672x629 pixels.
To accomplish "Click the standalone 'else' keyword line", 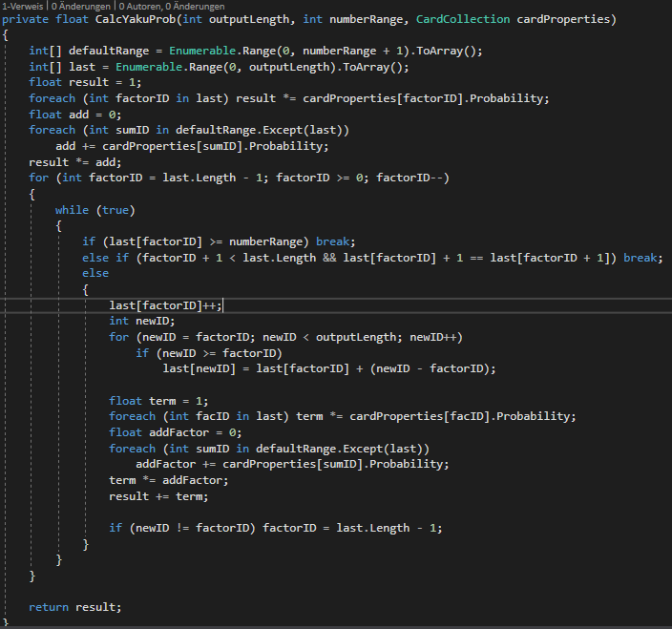I will point(95,273).
